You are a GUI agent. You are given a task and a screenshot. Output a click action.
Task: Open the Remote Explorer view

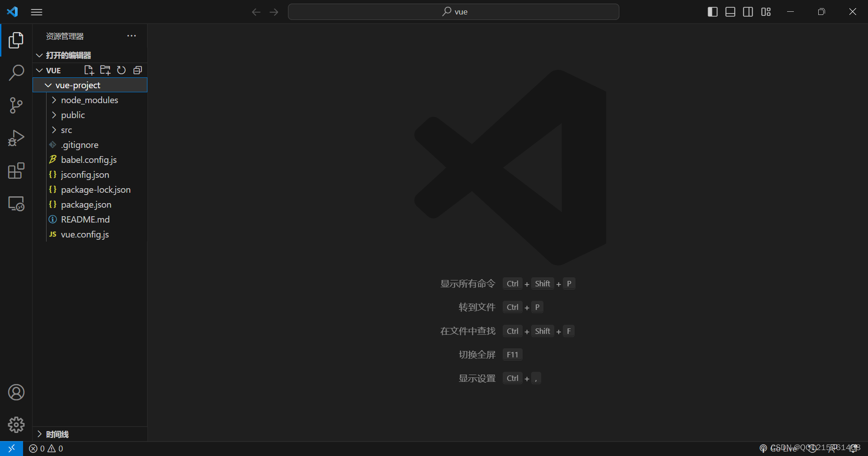16,204
